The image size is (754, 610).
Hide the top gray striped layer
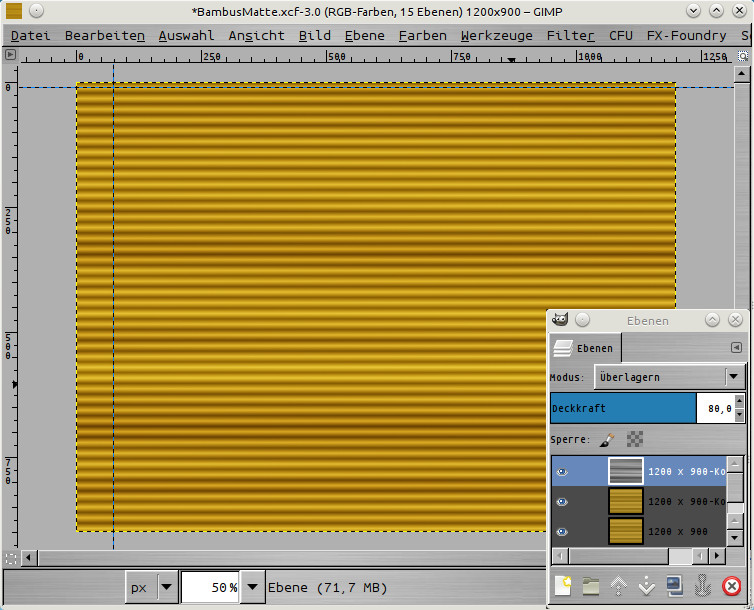coord(562,472)
